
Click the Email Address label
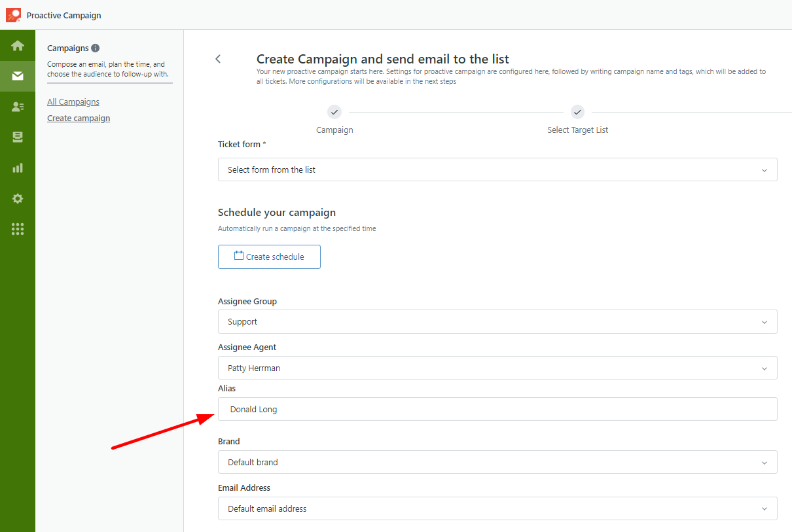point(244,488)
